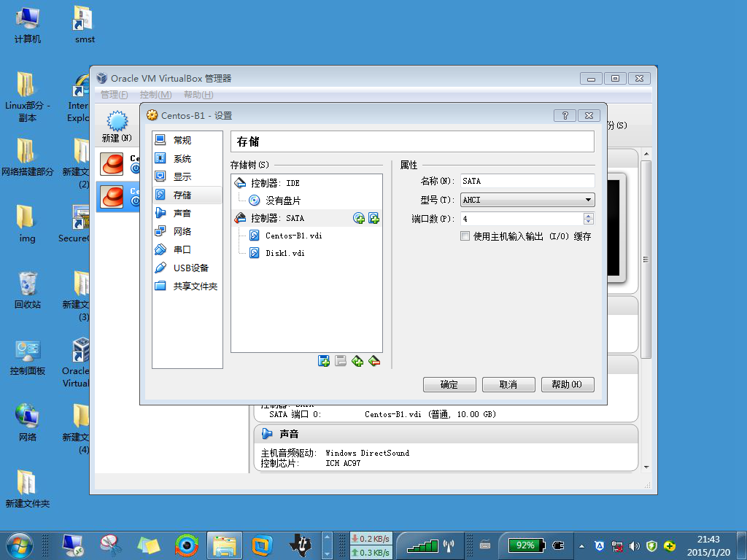Select Disk1.vdi in storage tree
The height and width of the screenshot is (560, 747).
[306, 253]
